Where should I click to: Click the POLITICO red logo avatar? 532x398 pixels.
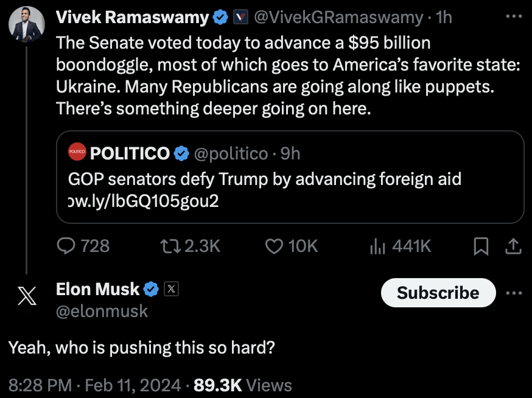[77, 153]
